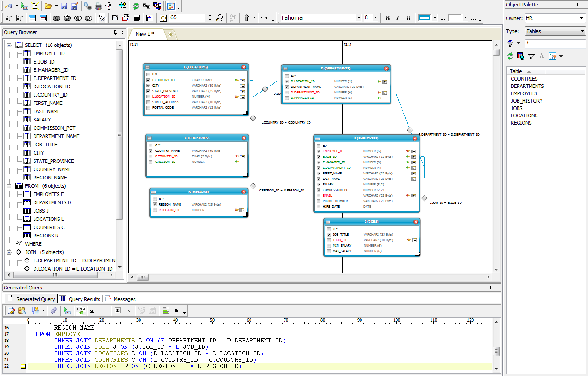
Task: Collapse the SELECT node in Query Browser
Action: click(x=9, y=45)
